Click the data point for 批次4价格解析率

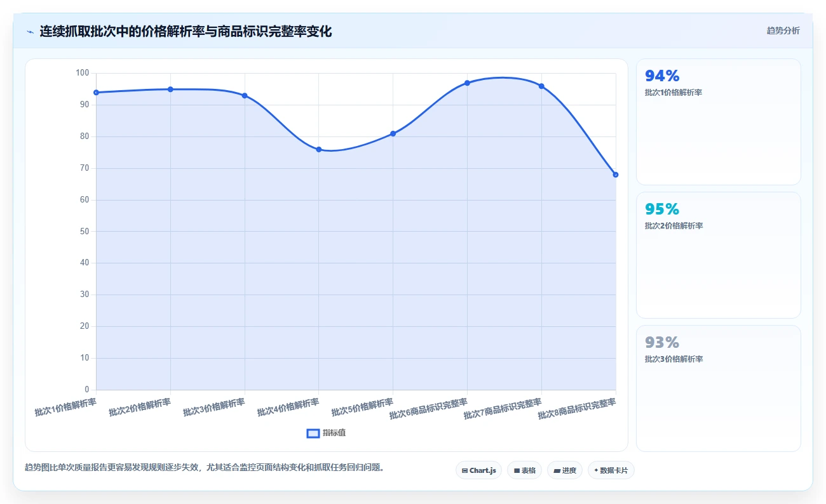tap(319, 150)
